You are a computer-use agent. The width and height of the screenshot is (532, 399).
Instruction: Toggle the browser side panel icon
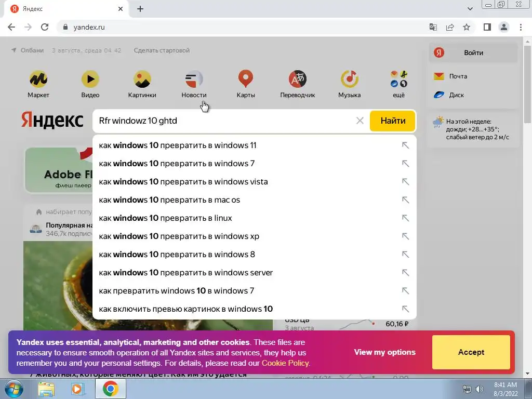(487, 27)
